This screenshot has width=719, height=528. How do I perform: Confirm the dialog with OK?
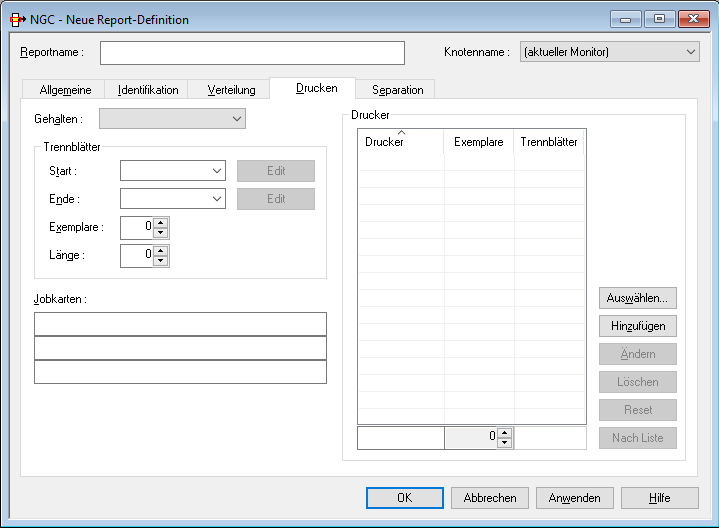[x=404, y=498]
